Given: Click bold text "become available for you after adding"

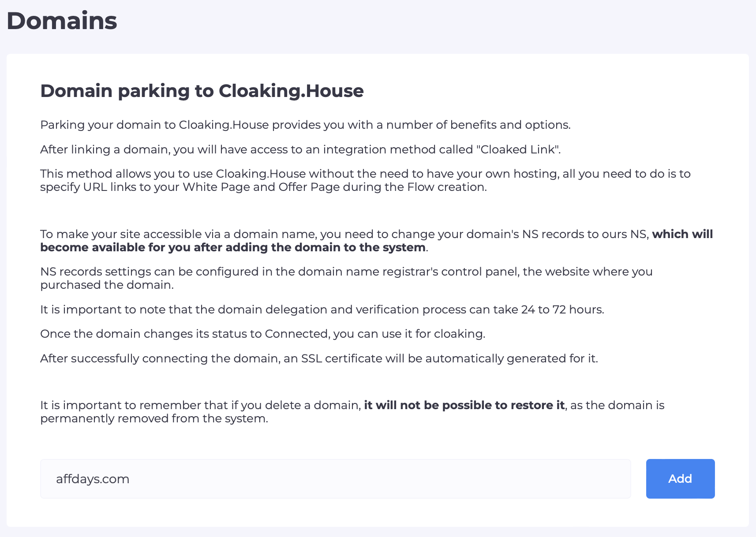Looking at the screenshot, I should click(232, 247).
